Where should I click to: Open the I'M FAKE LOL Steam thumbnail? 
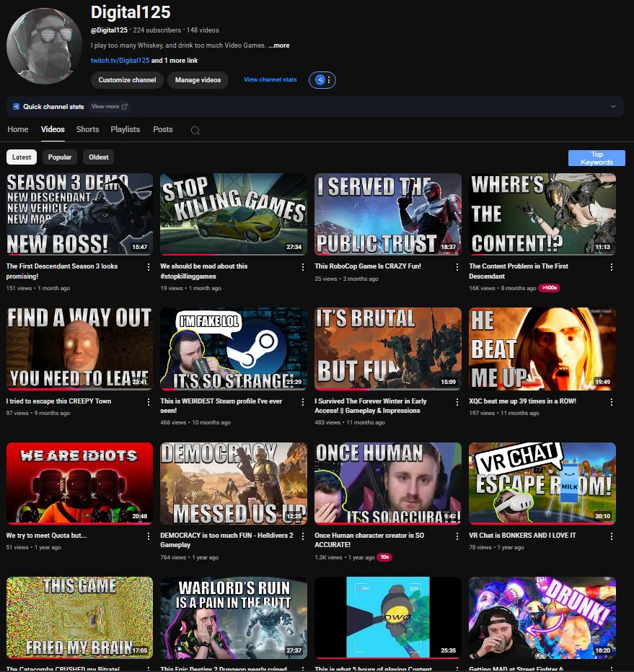pos(234,349)
